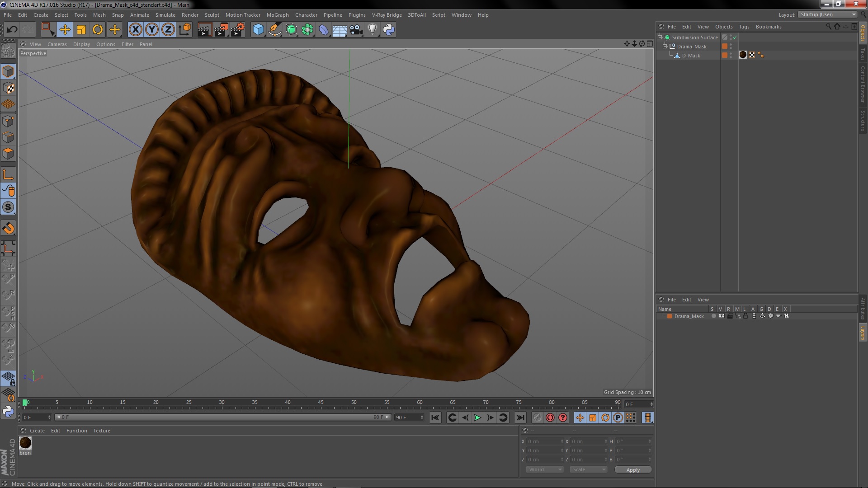Open the viewport Cameras menu

click(57, 44)
